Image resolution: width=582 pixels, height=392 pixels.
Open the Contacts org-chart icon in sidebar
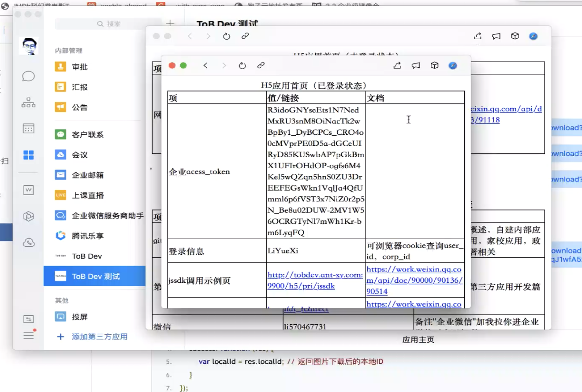(29, 103)
